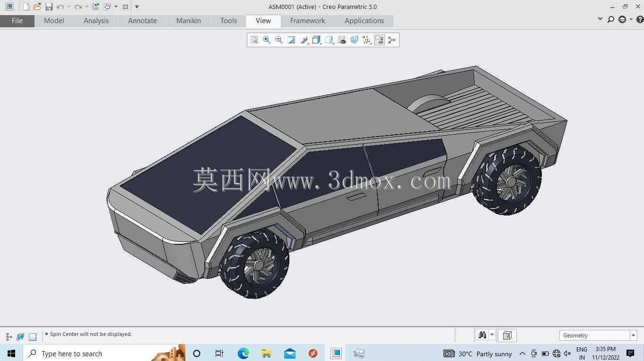Screen dimensions: 644x361
Task: Expand Learning Connector dropdown arrow
Action: tap(631, 19)
